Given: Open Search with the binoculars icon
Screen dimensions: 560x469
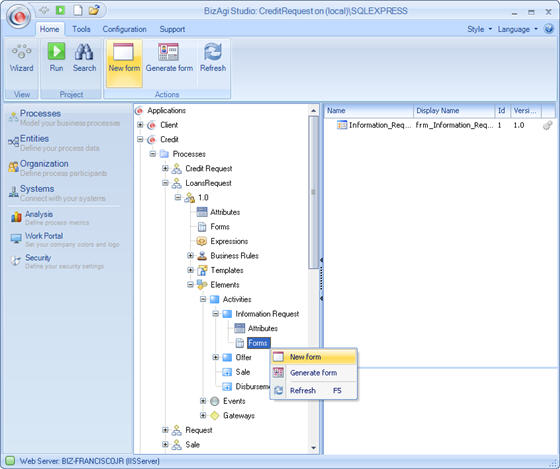Looking at the screenshot, I should pos(84,52).
